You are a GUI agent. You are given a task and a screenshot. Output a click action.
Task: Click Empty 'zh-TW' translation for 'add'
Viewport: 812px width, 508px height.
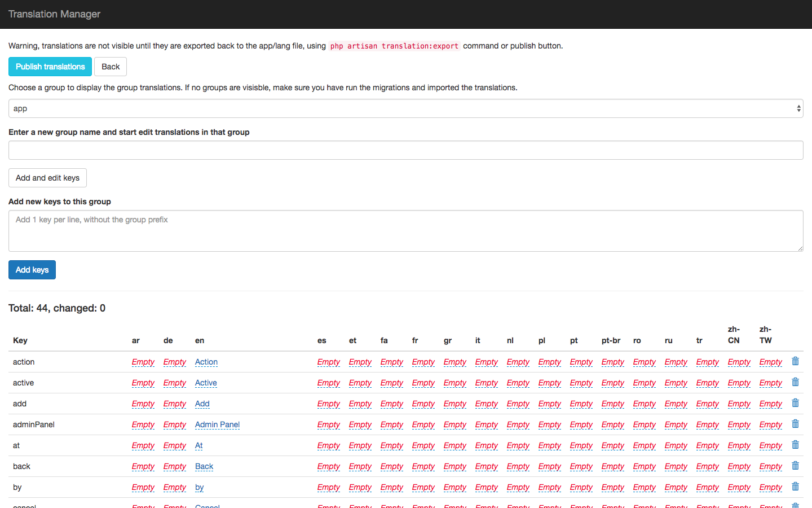click(770, 404)
